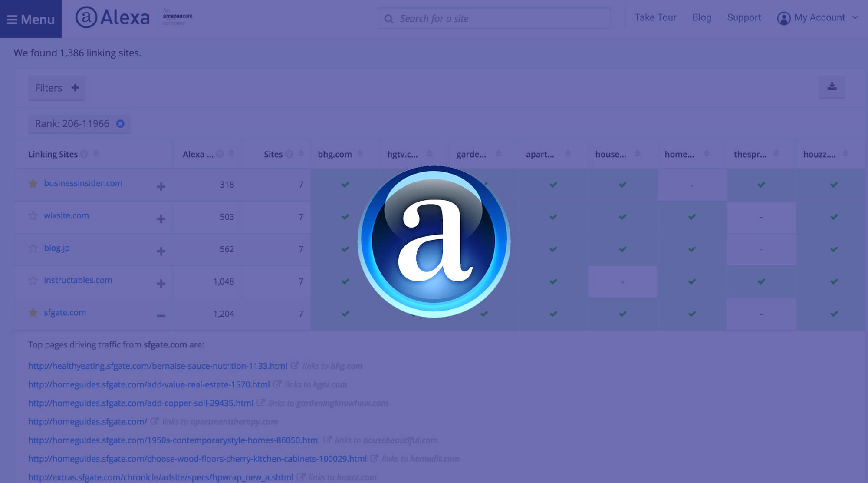The width and height of the screenshot is (868, 483).
Task: Open the instructables.com link
Action: pyautogui.click(x=78, y=280)
